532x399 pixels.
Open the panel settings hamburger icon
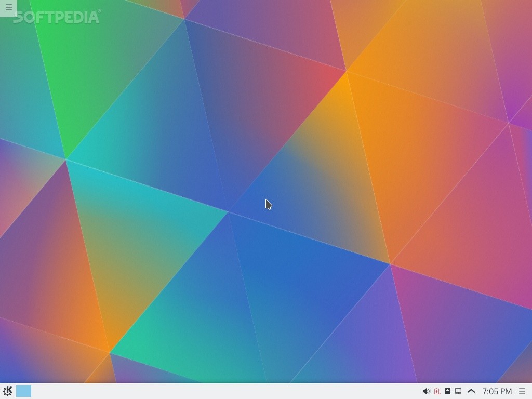(x=522, y=391)
